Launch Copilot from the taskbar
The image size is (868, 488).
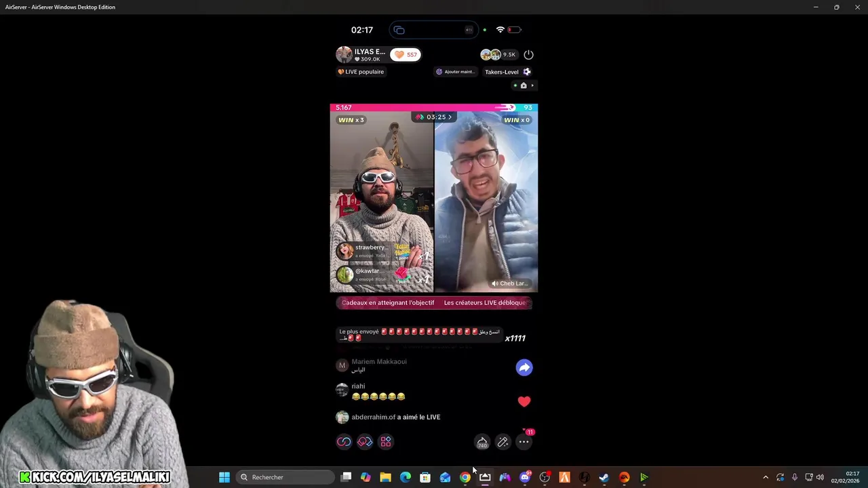(x=366, y=477)
